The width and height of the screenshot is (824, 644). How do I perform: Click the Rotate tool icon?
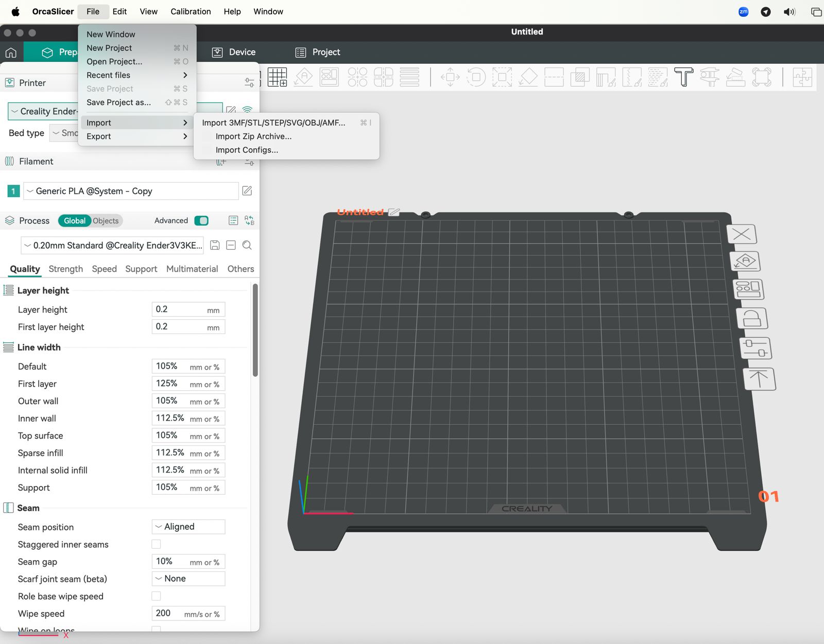point(476,77)
